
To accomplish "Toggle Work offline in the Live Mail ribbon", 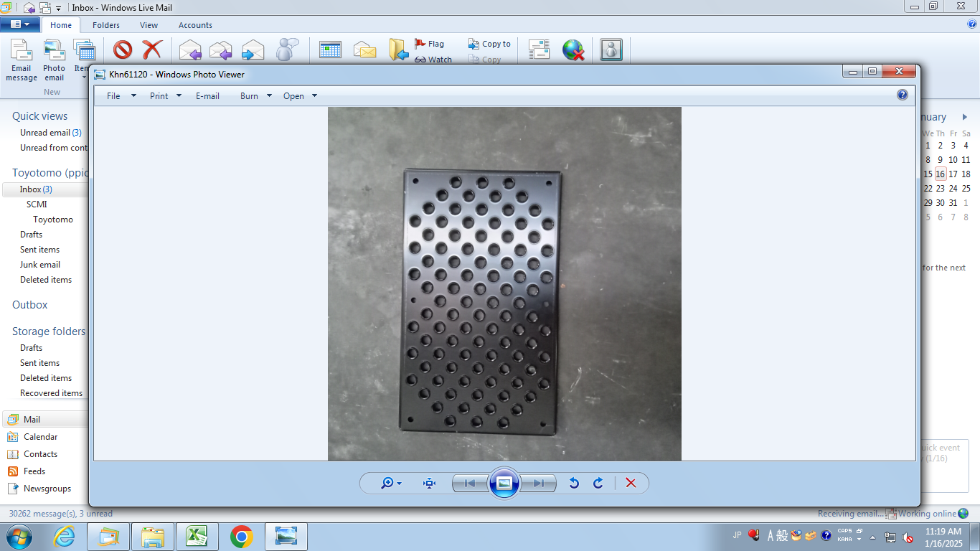I will tap(573, 50).
